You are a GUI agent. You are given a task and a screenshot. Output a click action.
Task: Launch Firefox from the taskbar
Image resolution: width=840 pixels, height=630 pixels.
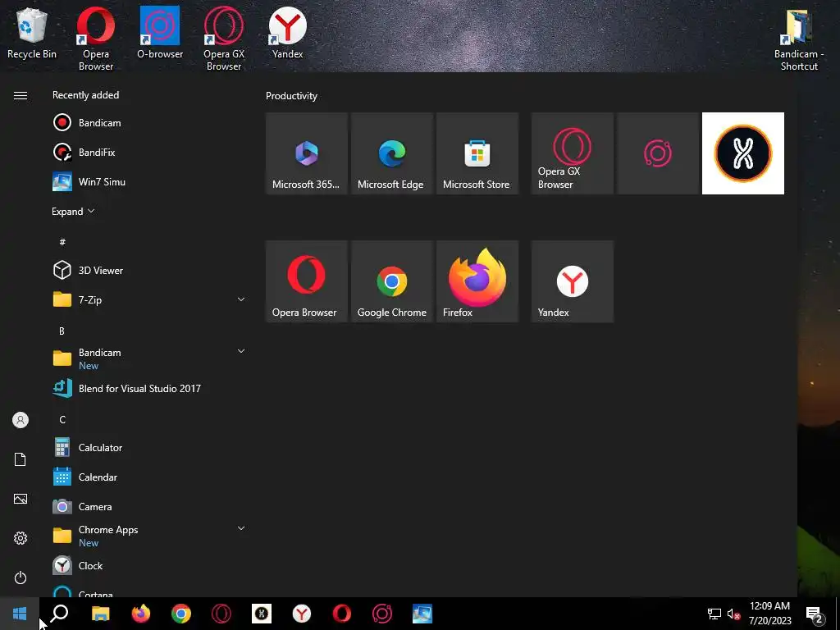[141, 614]
